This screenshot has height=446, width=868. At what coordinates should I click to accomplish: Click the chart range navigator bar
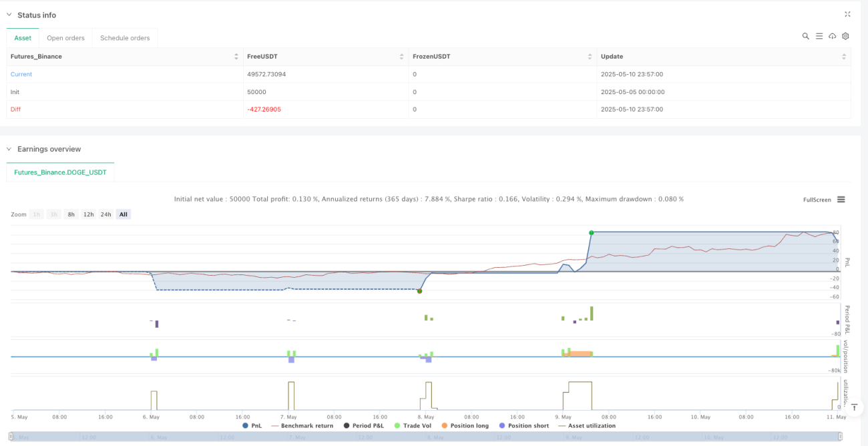426,437
